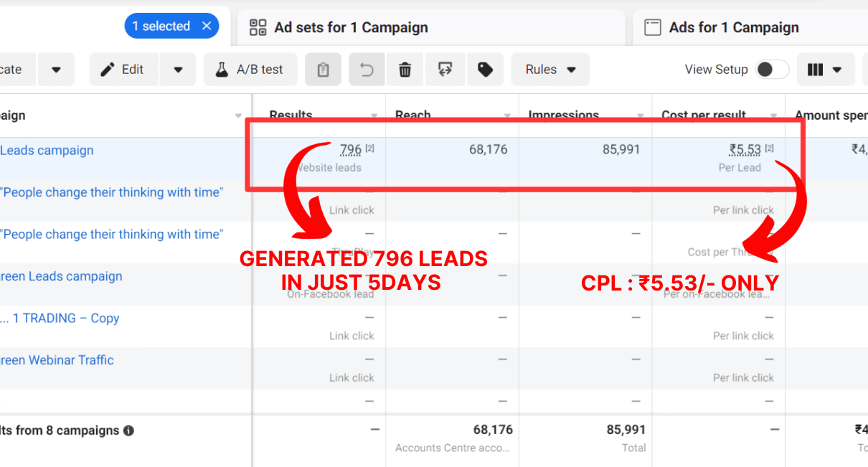The image size is (868, 467).
Task: Open the '1 TRADING – Copy' campaign link
Action: coord(62,319)
